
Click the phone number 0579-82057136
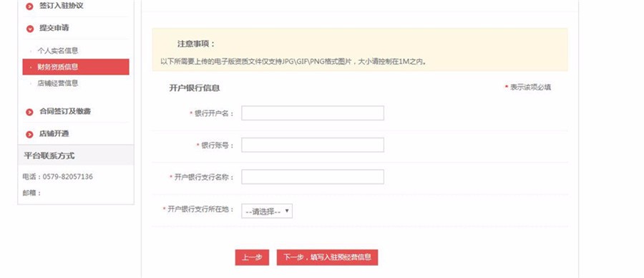[x=68, y=177]
